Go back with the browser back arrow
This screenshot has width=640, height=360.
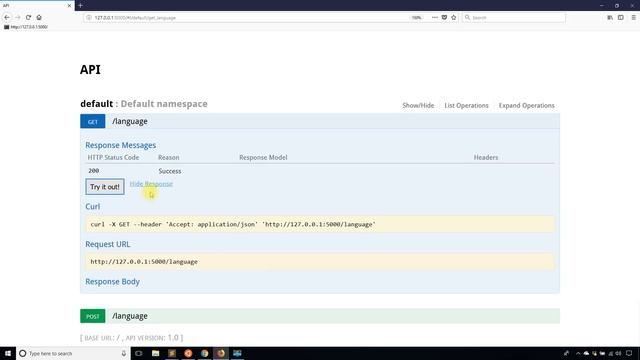point(7,18)
